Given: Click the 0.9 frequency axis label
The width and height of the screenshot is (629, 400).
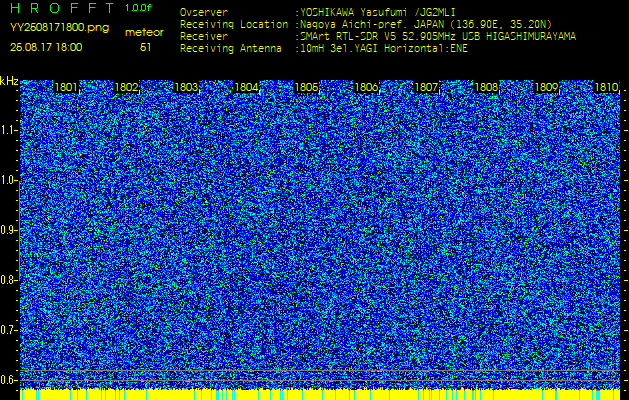Looking at the screenshot, I should [8, 230].
